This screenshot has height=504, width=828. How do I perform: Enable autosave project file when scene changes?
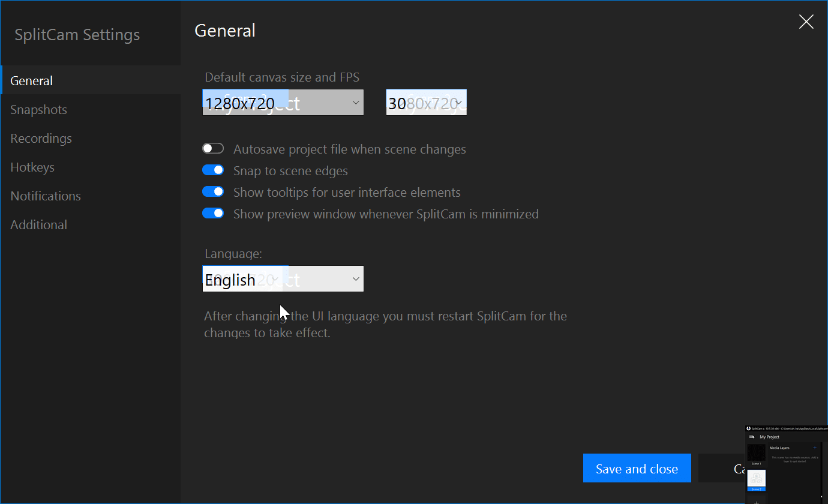click(x=213, y=149)
